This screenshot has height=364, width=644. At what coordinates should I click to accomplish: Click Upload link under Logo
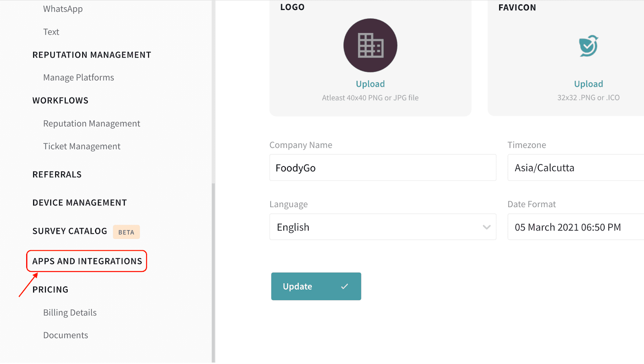[x=370, y=84]
